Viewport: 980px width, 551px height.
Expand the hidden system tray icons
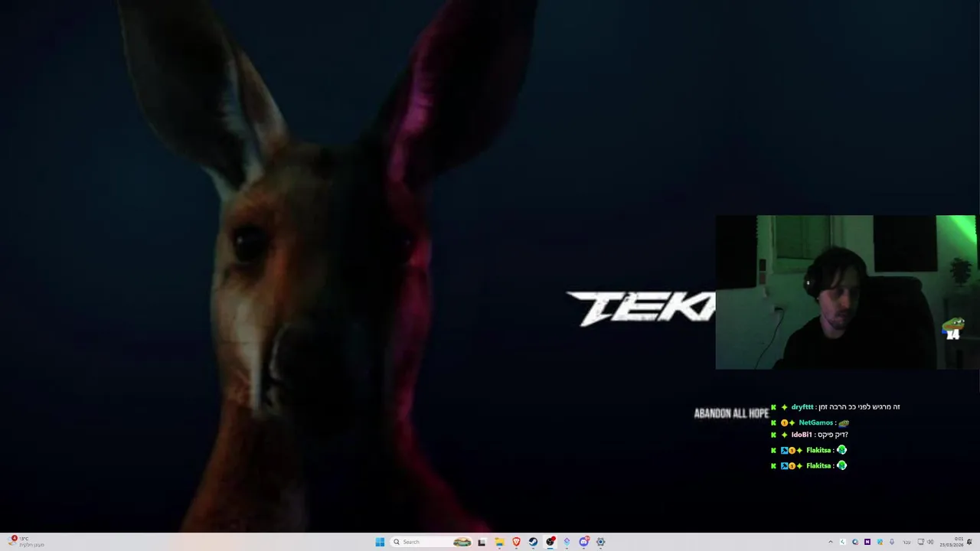coord(831,542)
